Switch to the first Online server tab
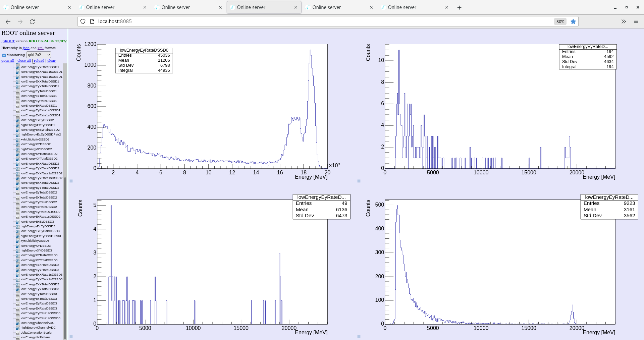The height and width of the screenshot is (340, 644). point(25,7)
